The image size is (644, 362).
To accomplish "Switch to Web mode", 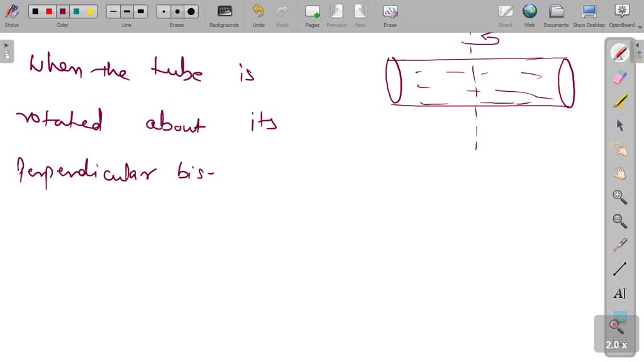I will pos(530,13).
